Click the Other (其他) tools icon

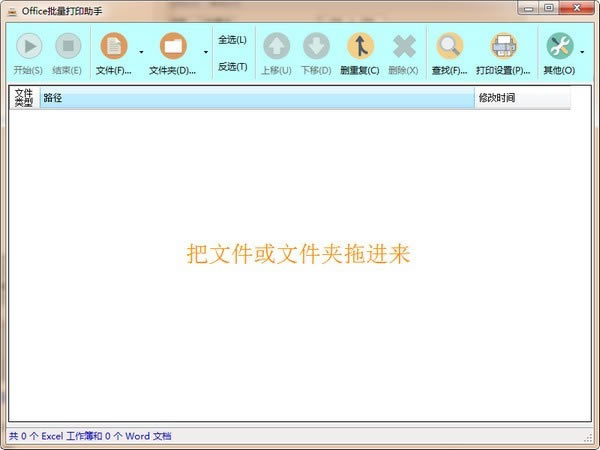click(x=559, y=46)
